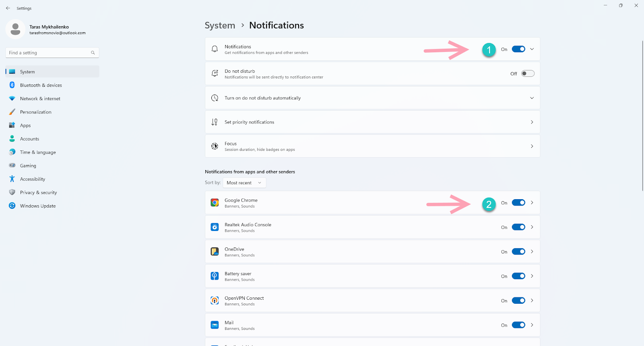Switch off OneDrive notifications
The image size is (644, 346).
coord(518,251)
